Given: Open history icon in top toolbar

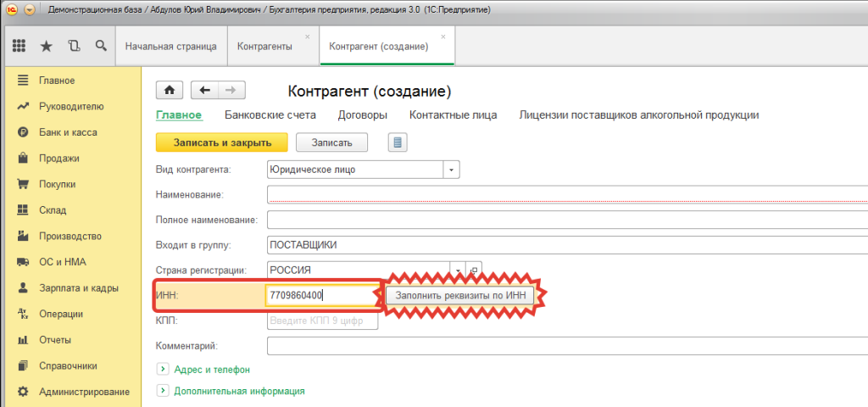Looking at the screenshot, I should (75, 46).
